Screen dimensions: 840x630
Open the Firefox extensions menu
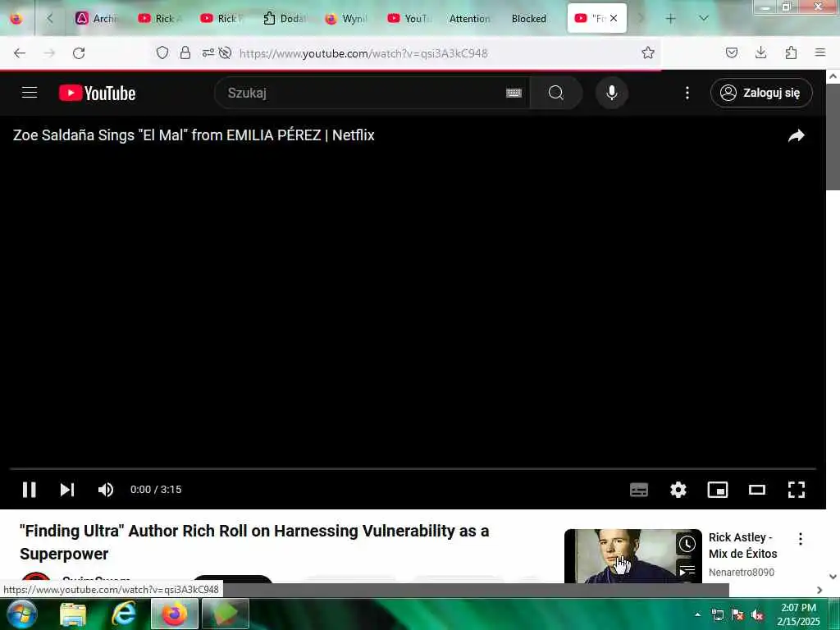[x=791, y=52]
